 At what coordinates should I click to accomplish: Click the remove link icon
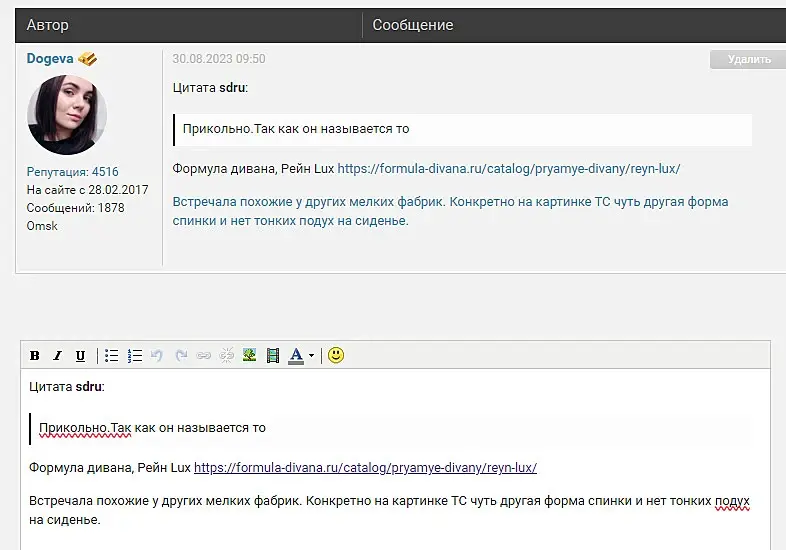pos(227,355)
